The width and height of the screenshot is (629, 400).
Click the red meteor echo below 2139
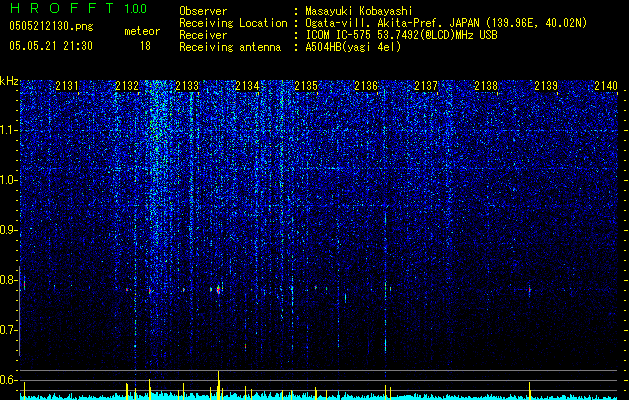click(530, 289)
